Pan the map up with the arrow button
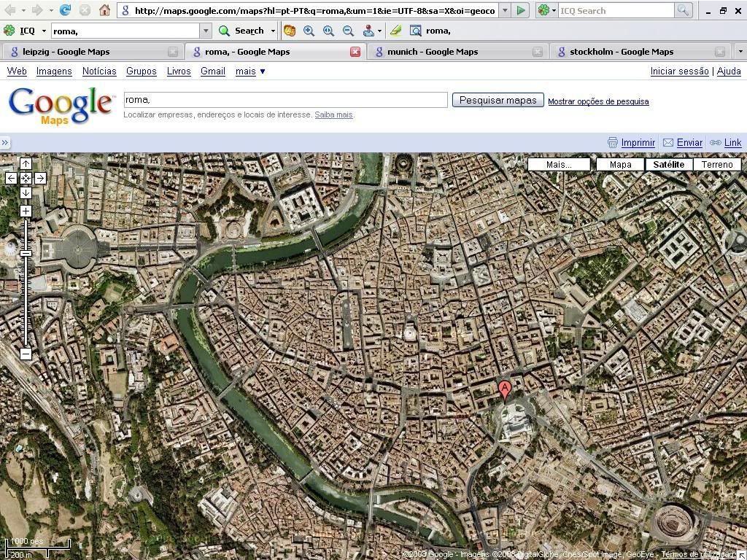747x560 pixels. [26, 164]
